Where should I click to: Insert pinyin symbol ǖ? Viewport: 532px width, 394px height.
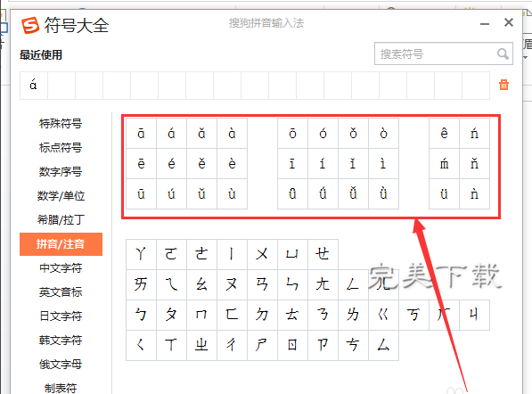click(292, 193)
